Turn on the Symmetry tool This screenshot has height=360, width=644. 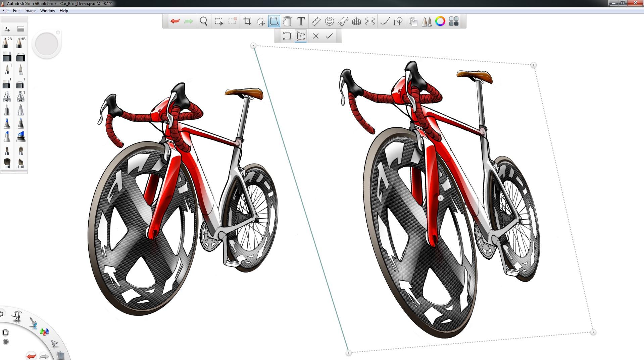369,21
